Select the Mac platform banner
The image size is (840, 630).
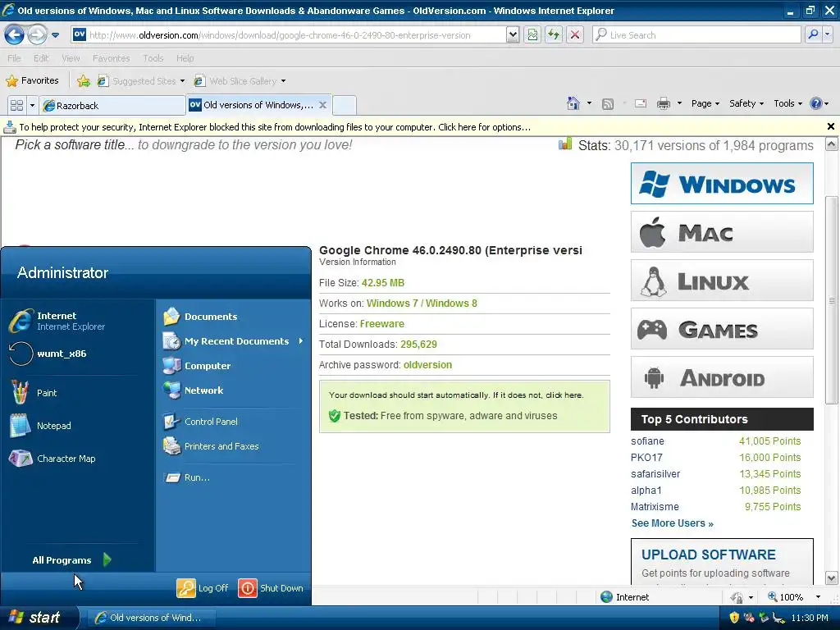point(722,232)
